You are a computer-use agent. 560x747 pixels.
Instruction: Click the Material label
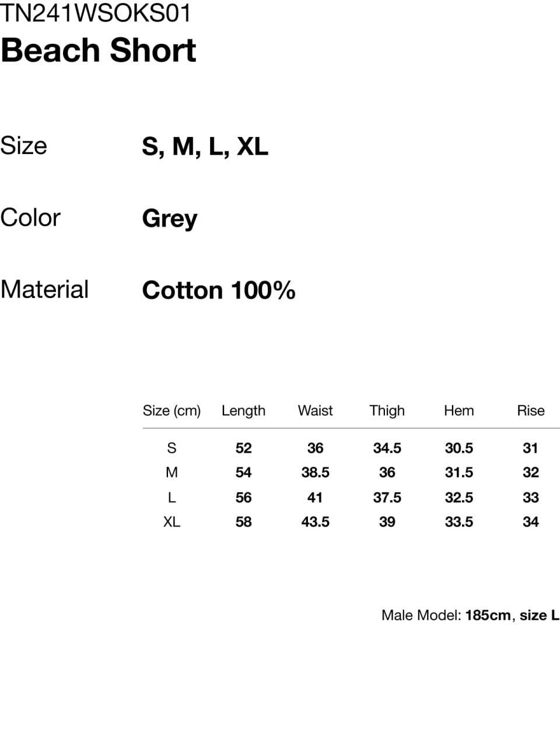[x=44, y=289]
